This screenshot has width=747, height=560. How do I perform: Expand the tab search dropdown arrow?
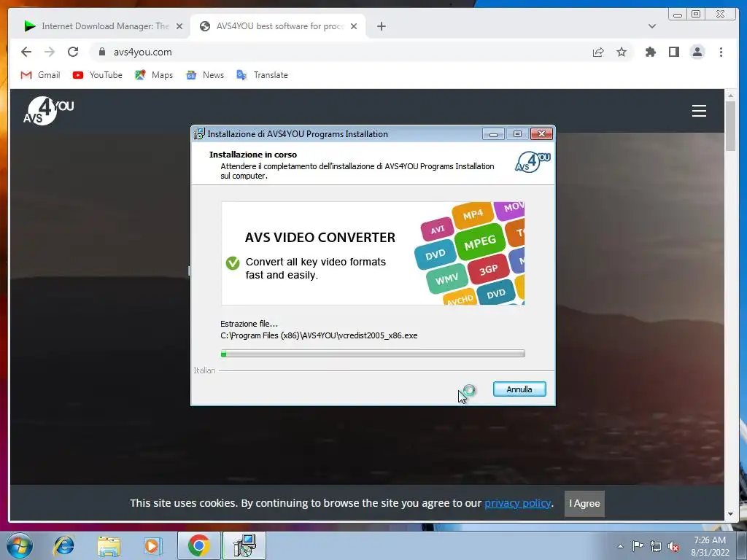(652, 26)
